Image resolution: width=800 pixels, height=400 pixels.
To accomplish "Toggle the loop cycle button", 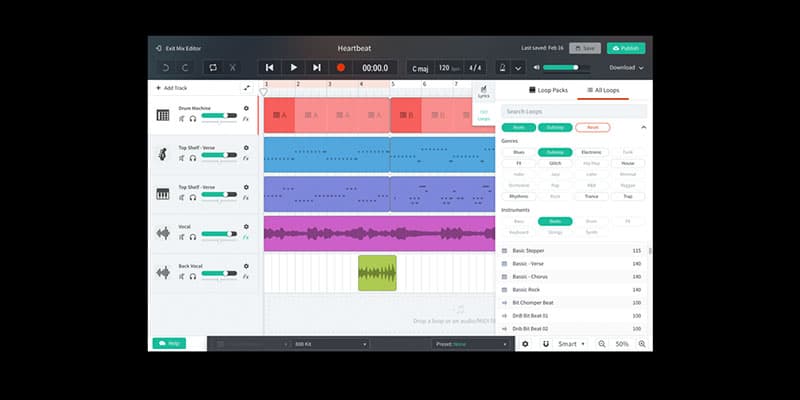I will tap(212, 67).
